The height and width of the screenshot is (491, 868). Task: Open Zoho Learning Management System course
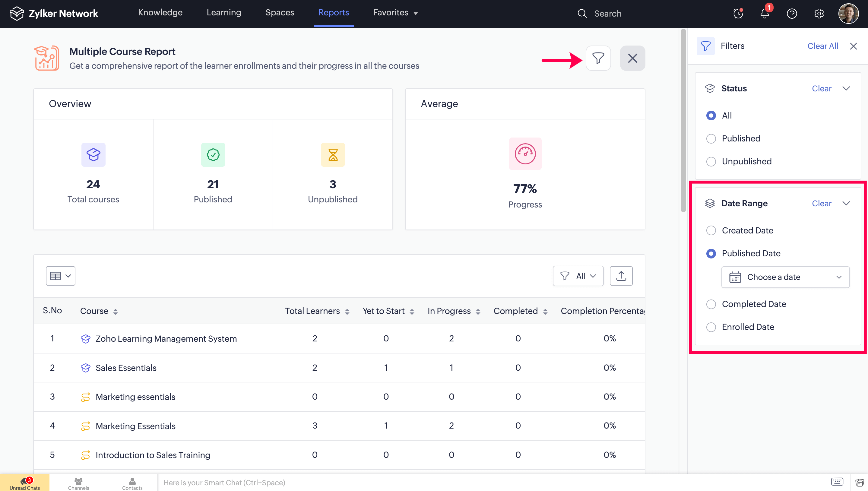(166, 339)
